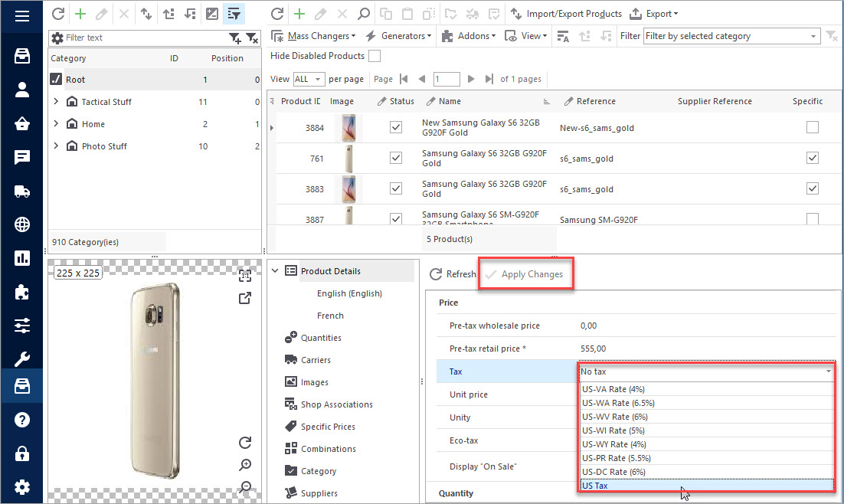Toggle status checkbox for product 3883

tap(396, 188)
